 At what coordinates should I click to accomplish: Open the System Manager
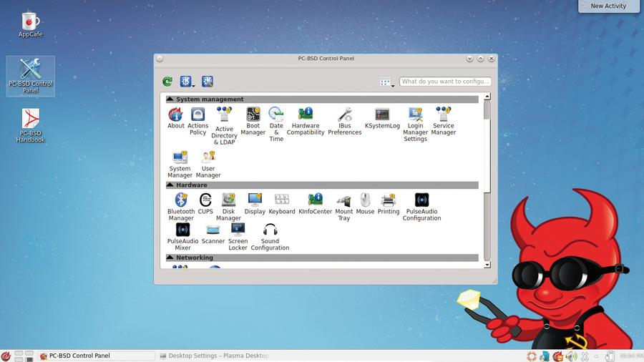pyautogui.click(x=180, y=164)
